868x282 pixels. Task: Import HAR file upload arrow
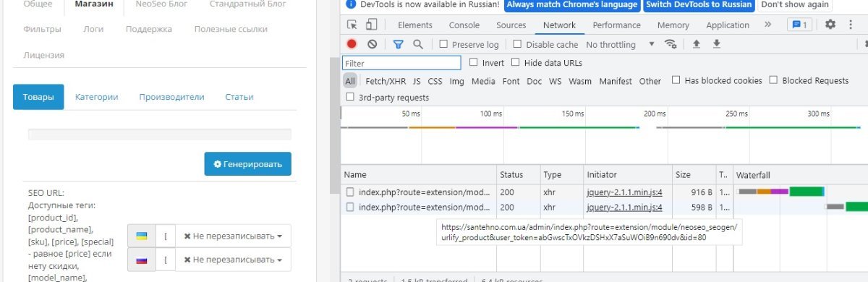[x=697, y=44]
